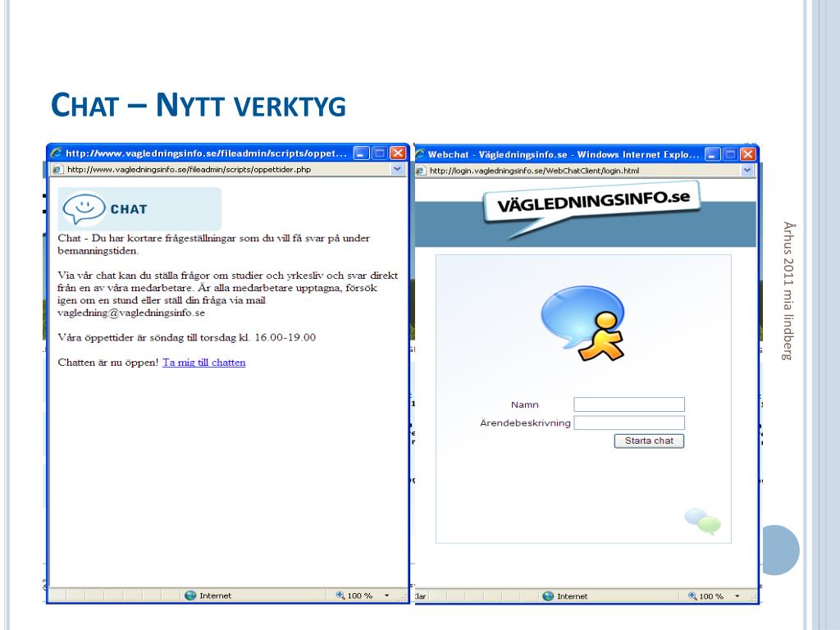Viewport: 840px width, 630px height.
Task: Click the vagledning@vagledningsinfo.se email text
Action: pos(131,313)
